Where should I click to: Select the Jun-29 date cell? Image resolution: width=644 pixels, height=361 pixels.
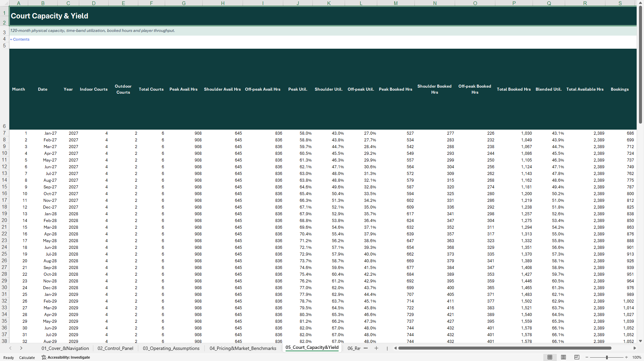tap(43, 328)
